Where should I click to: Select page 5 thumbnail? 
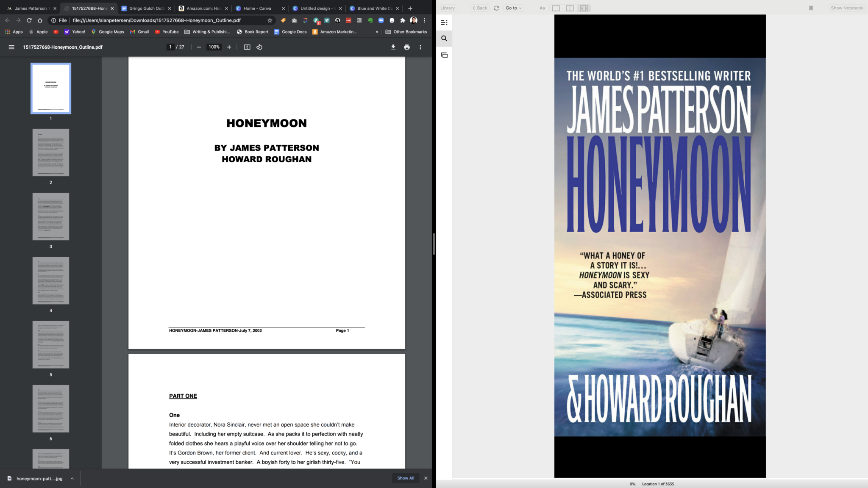click(x=51, y=344)
